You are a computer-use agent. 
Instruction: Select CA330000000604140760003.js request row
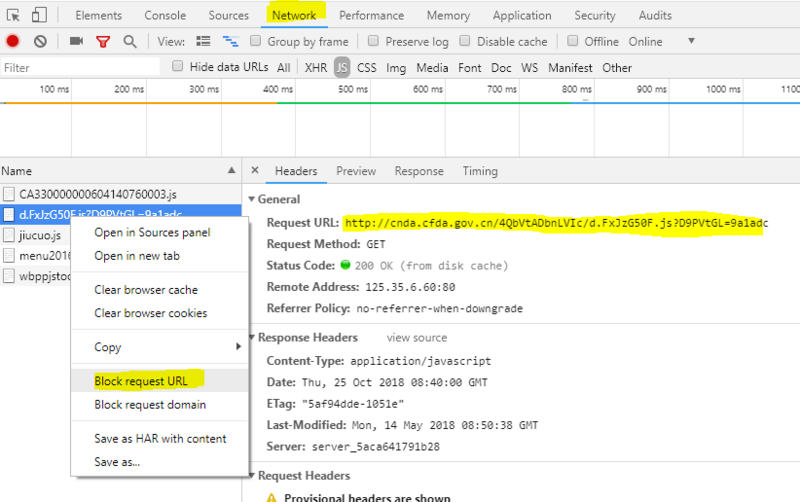tap(120, 194)
